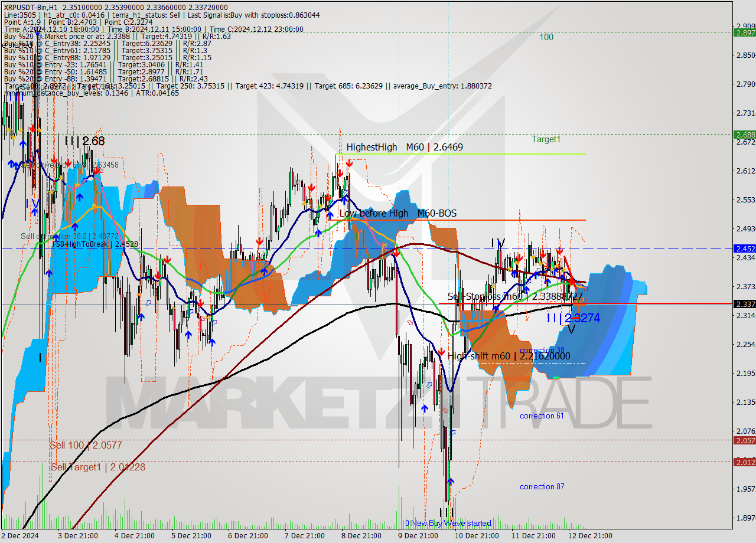Click the '8 Dec 21:00' date label
This screenshot has height=543, width=756.
point(361,536)
